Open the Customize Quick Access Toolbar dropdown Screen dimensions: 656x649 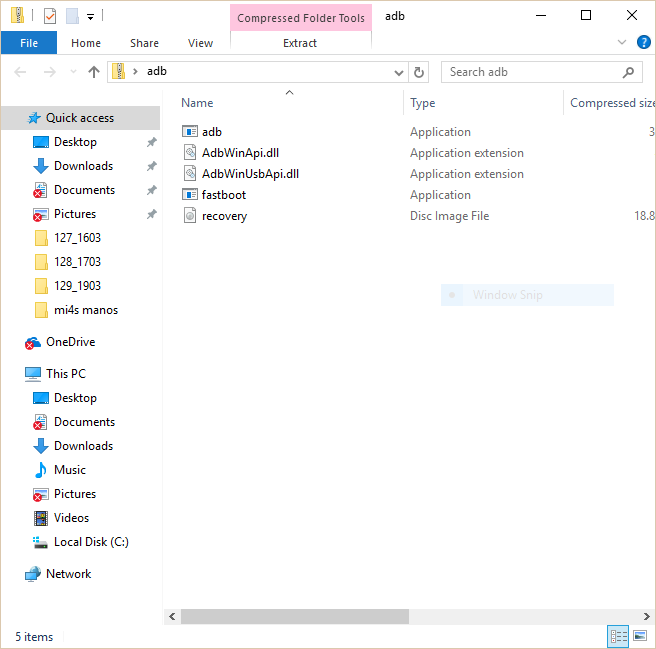(x=90, y=17)
